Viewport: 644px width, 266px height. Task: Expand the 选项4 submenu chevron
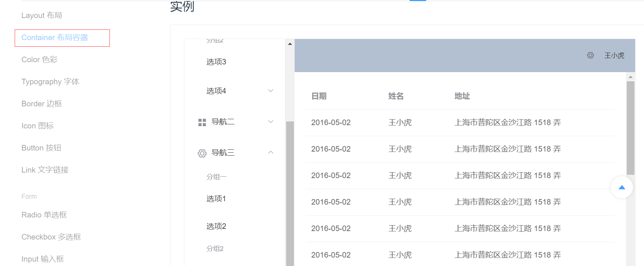(271, 91)
